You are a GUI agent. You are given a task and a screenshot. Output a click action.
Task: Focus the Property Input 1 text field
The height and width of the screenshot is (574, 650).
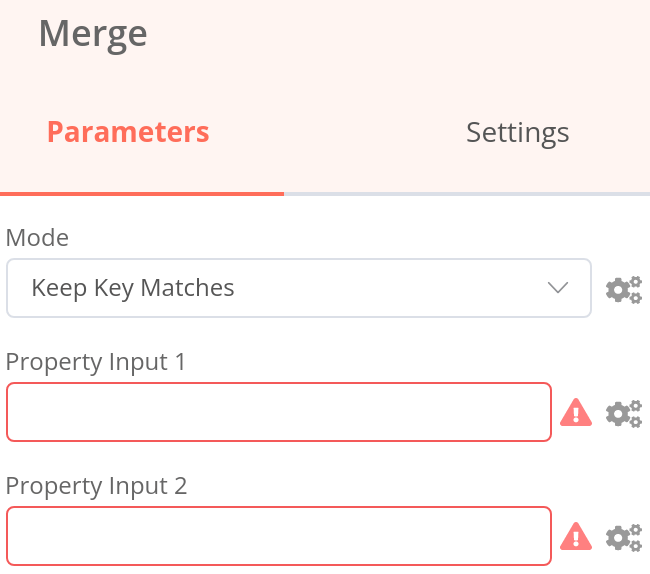[x=278, y=412]
